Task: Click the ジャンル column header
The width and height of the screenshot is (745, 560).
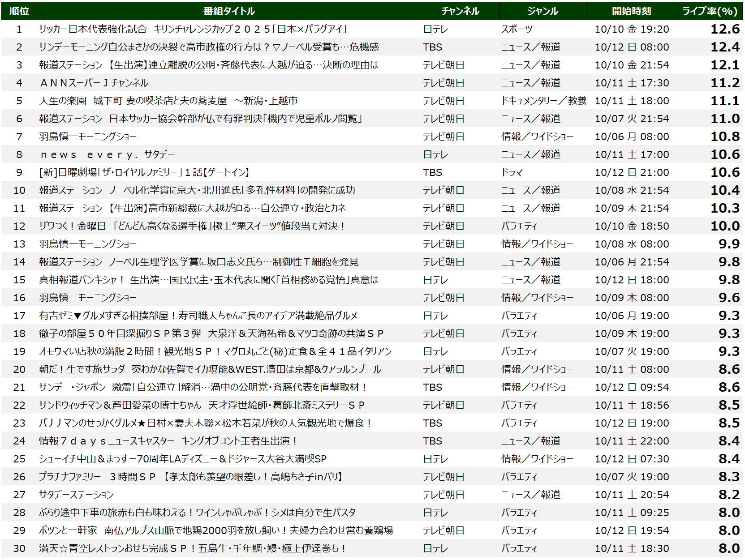Action: 542,11
